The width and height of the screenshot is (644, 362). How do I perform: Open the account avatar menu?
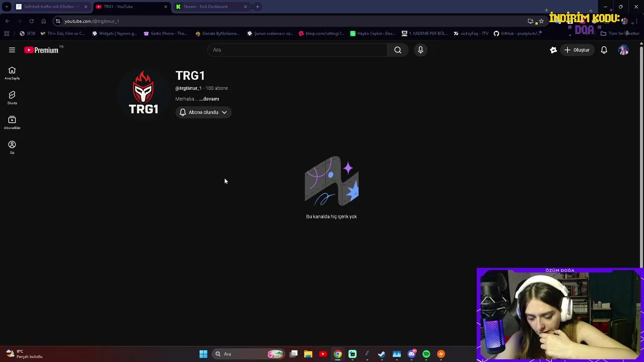click(x=623, y=50)
